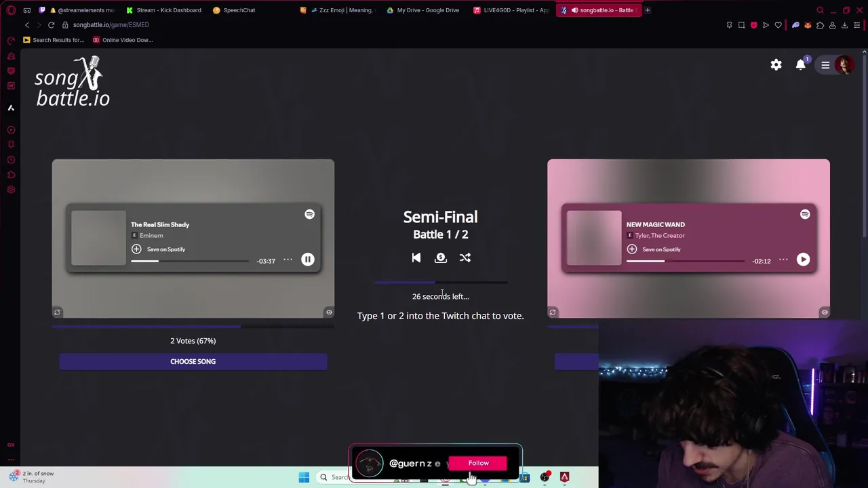The height and width of the screenshot is (488, 868).
Task: Open the notifications bell
Action: tap(801, 64)
